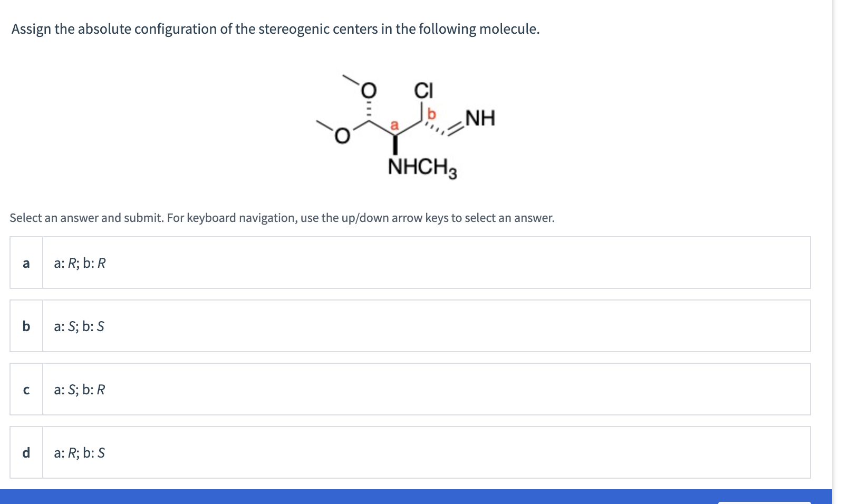Click the letter label 'a' of the first answer row
849x504 pixels.
[26, 263]
